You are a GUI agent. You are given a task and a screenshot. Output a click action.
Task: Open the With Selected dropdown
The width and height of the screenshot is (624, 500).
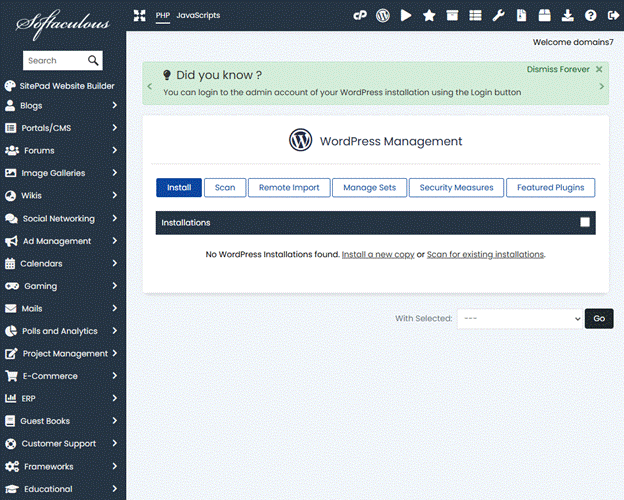click(519, 318)
